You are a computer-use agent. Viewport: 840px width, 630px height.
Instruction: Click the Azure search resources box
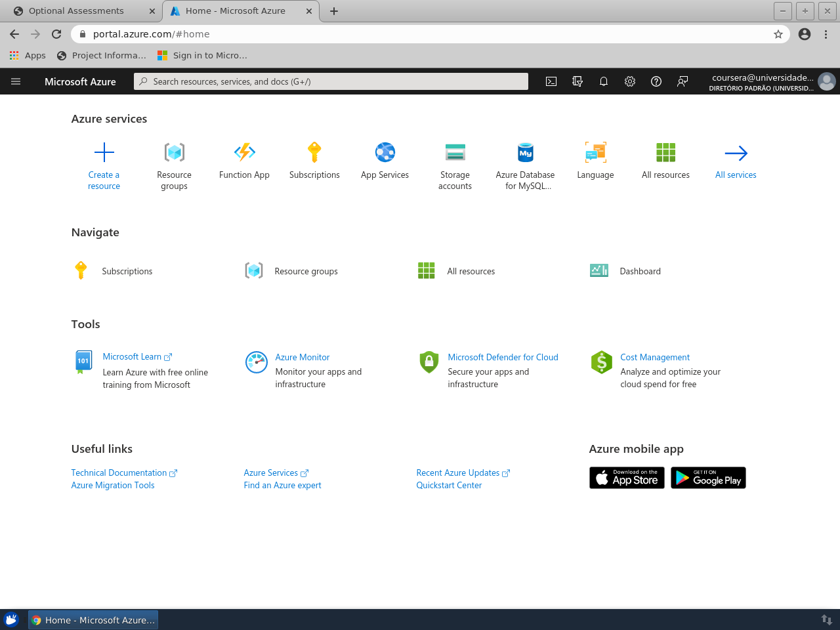click(x=331, y=81)
